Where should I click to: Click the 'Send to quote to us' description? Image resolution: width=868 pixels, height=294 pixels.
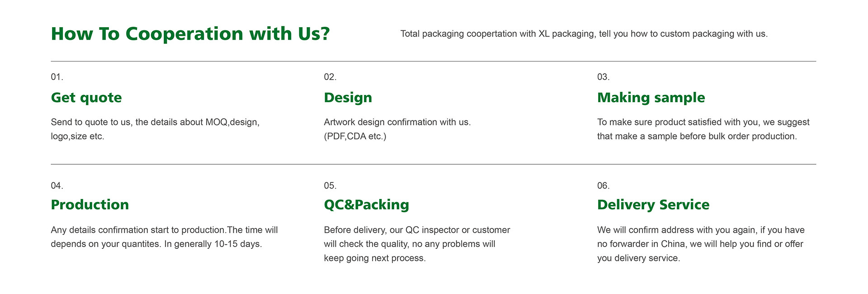pyautogui.click(x=155, y=129)
